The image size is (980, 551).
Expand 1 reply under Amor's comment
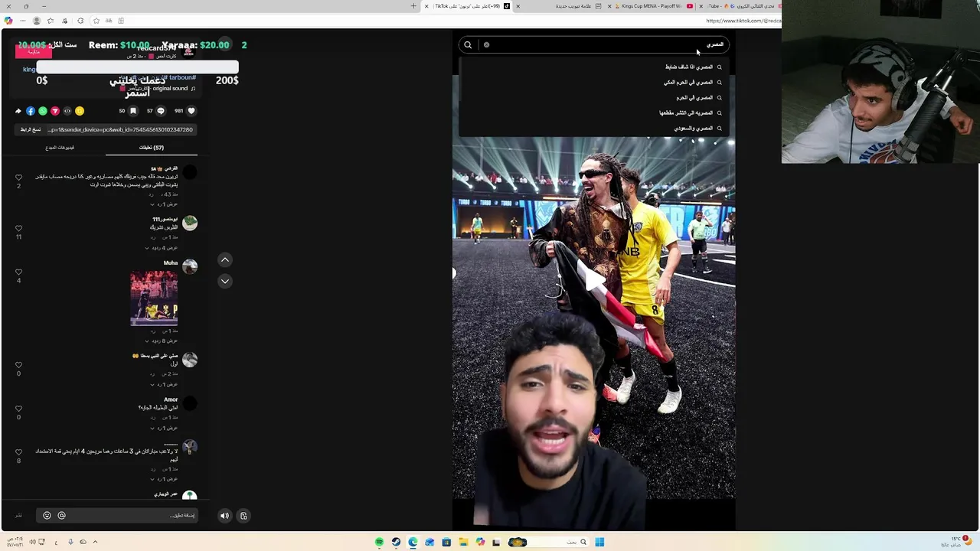tap(164, 428)
